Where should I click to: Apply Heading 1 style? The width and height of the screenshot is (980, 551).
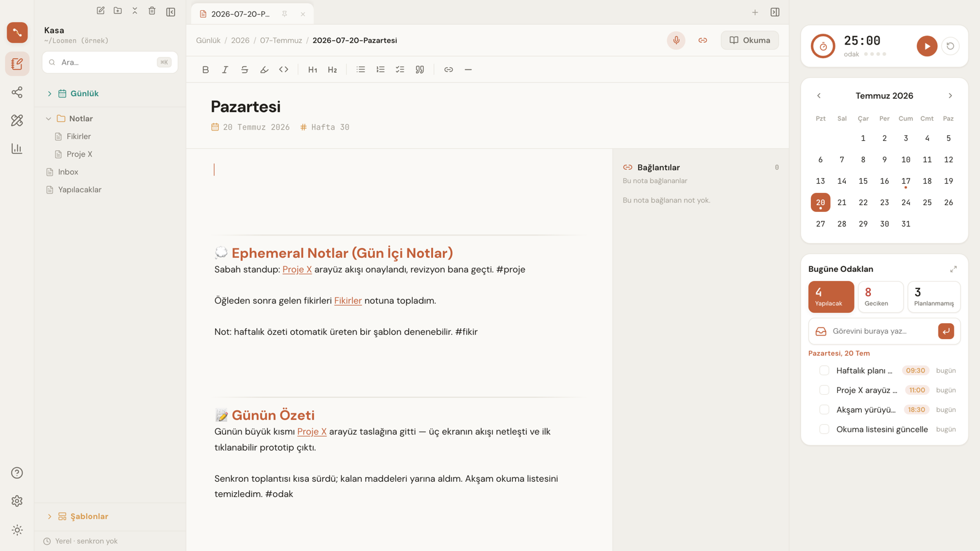coord(312,70)
